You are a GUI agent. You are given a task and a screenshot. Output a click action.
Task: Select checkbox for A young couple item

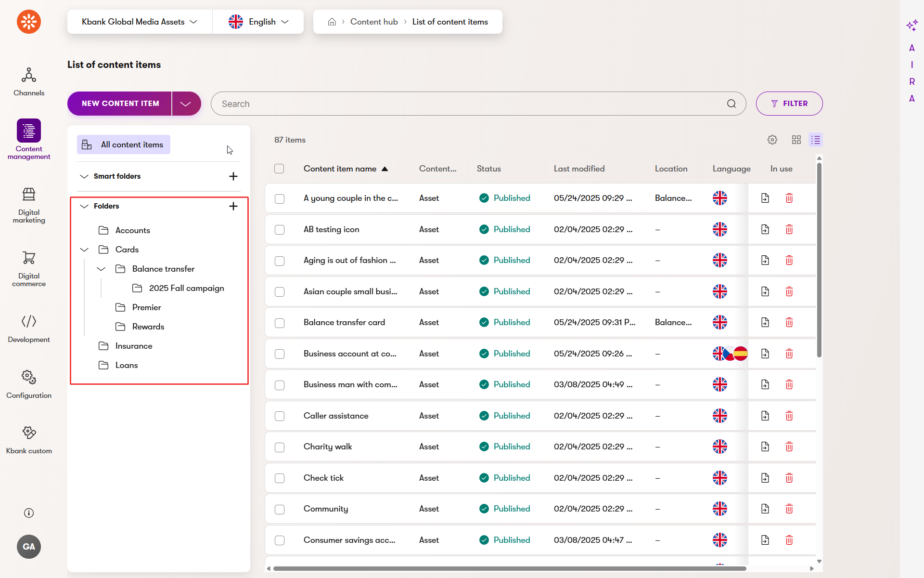(280, 198)
